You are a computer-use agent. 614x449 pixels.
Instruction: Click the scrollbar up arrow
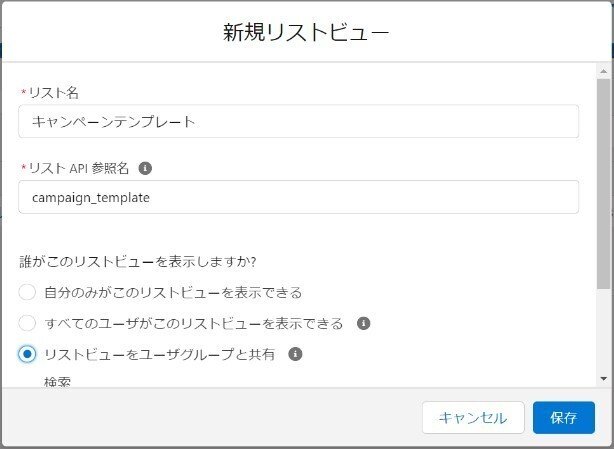point(603,72)
